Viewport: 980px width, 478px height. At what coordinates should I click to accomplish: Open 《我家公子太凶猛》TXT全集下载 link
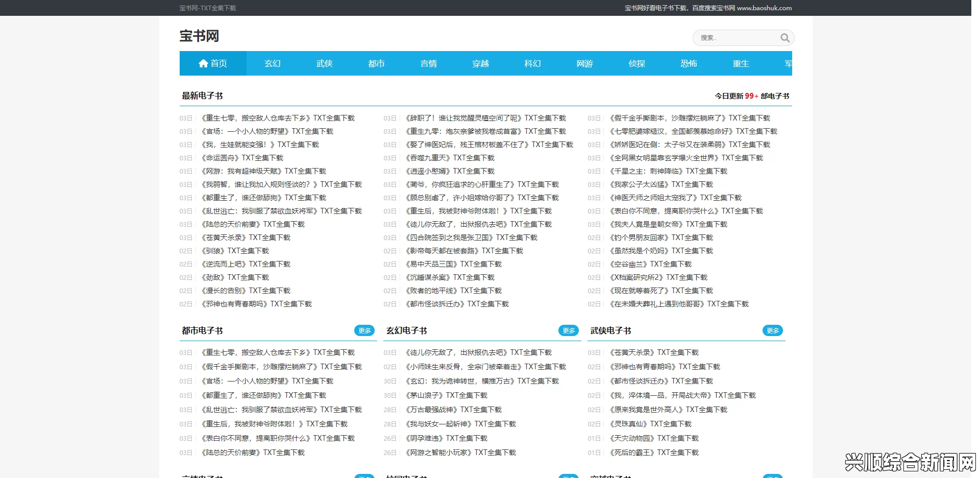pos(660,184)
